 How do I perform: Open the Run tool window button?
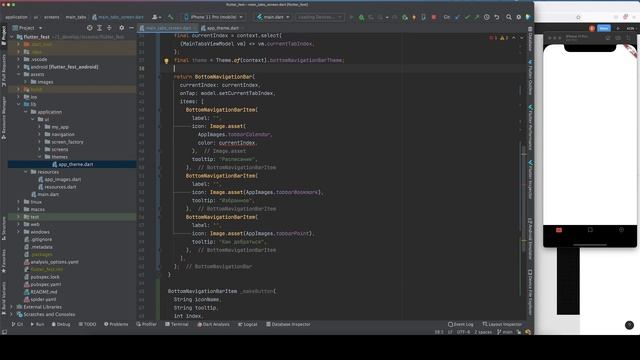coord(37,324)
